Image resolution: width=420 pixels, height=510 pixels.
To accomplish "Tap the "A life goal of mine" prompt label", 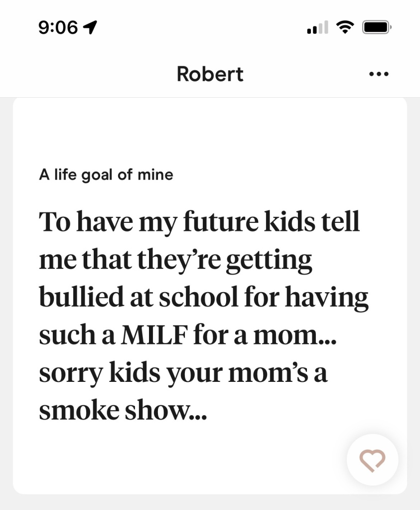I will point(106,175).
